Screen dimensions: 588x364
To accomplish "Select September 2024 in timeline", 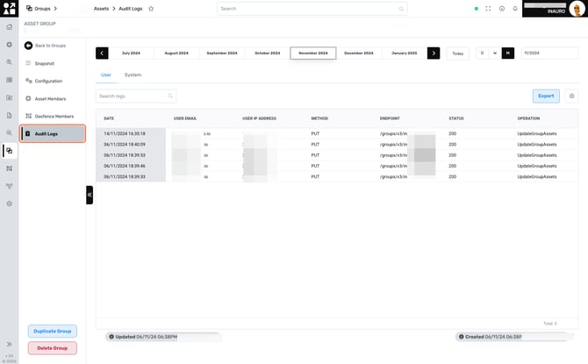I will tap(222, 54).
